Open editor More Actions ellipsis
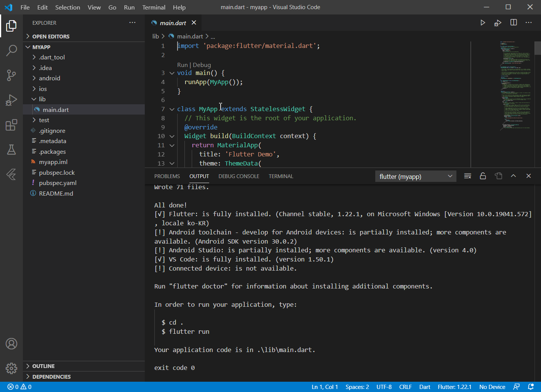 528,22
